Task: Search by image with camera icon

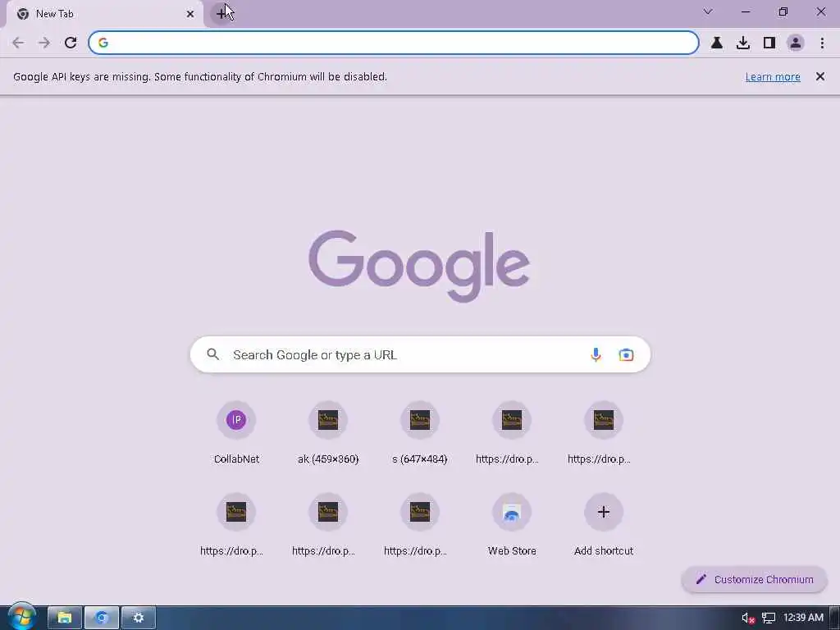Action: click(x=626, y=354)
